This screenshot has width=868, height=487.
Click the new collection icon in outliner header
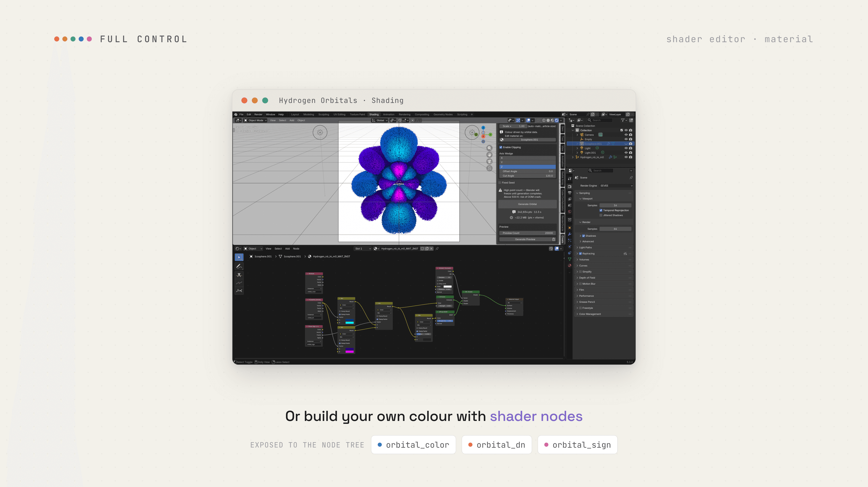click(x=631, y=120)
